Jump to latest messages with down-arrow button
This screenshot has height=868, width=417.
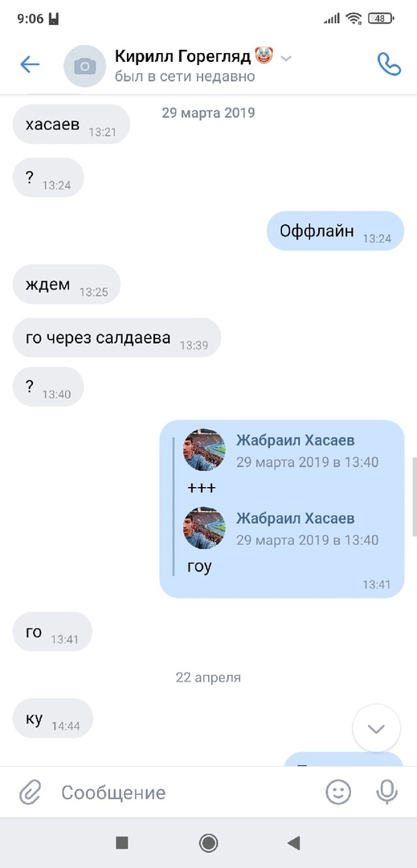pos(376,728)
